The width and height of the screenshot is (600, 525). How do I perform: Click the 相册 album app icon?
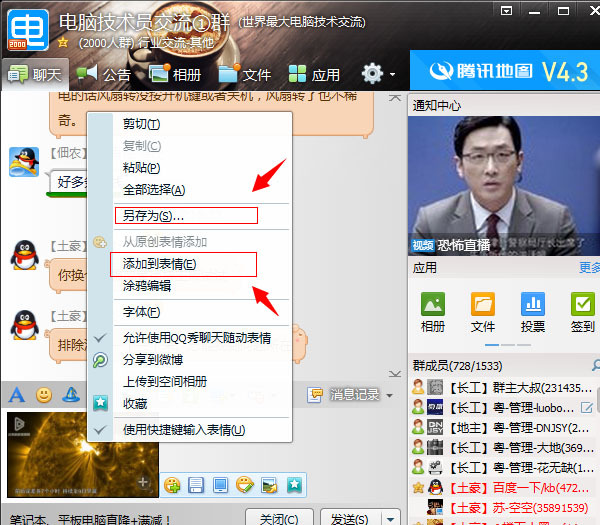point(433,304)
